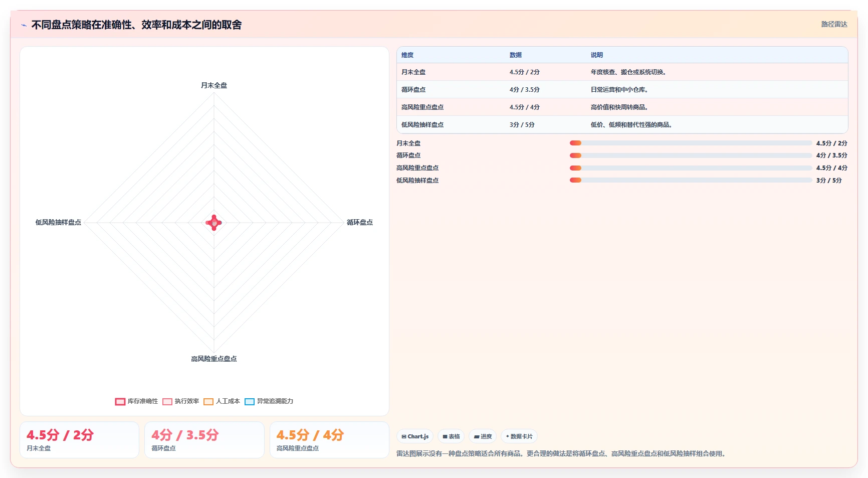The width and height of the screenshot is (868, 478).
Task: Click the 数据卡片 tag
Action: (x=519, y=436)
